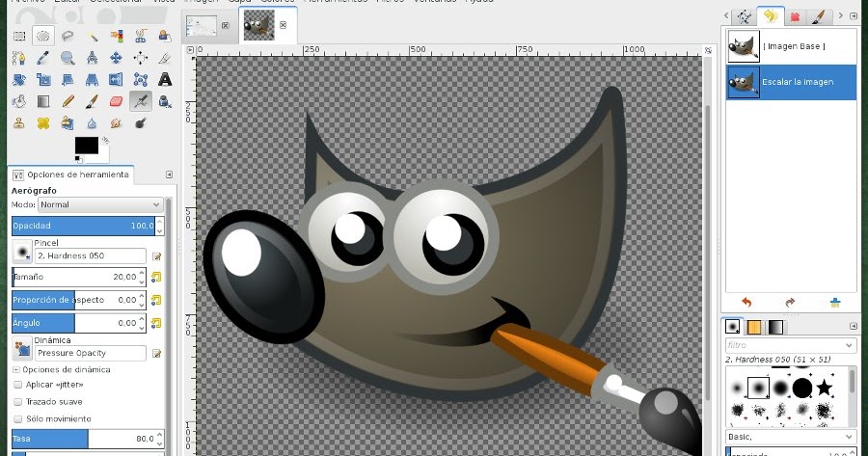
Task: Select the Dodge/Burn tool
Action: (141, 122)
